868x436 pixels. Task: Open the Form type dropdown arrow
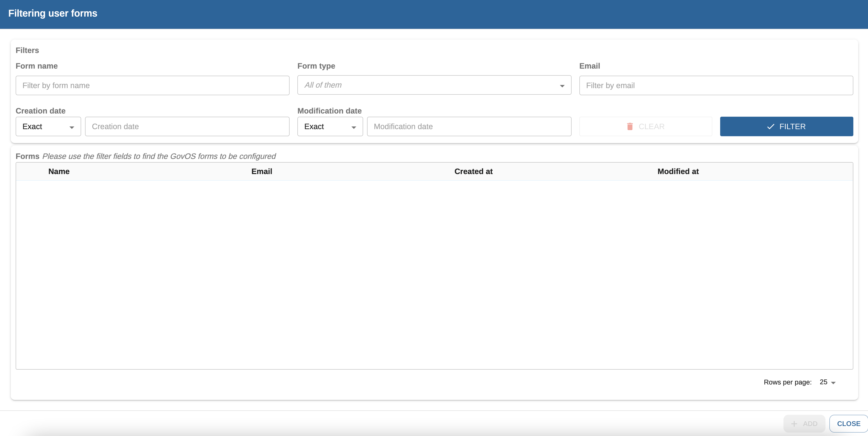[562, 86]
